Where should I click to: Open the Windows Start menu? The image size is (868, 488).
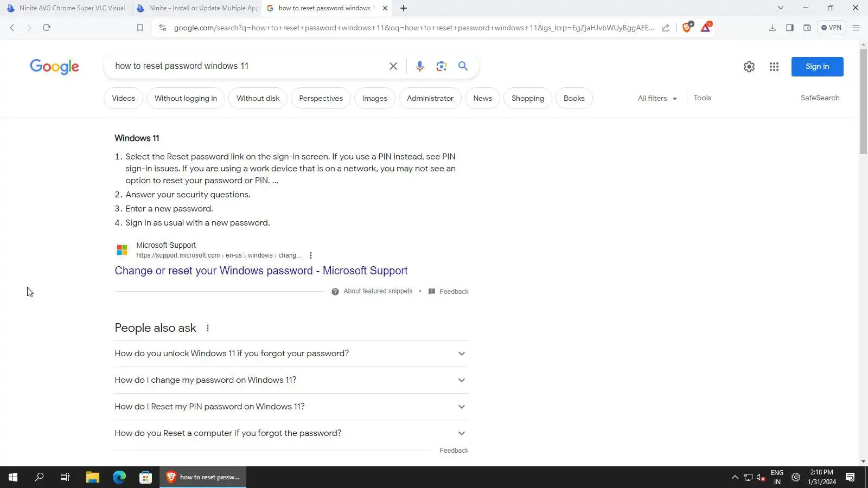coord(13,477)
